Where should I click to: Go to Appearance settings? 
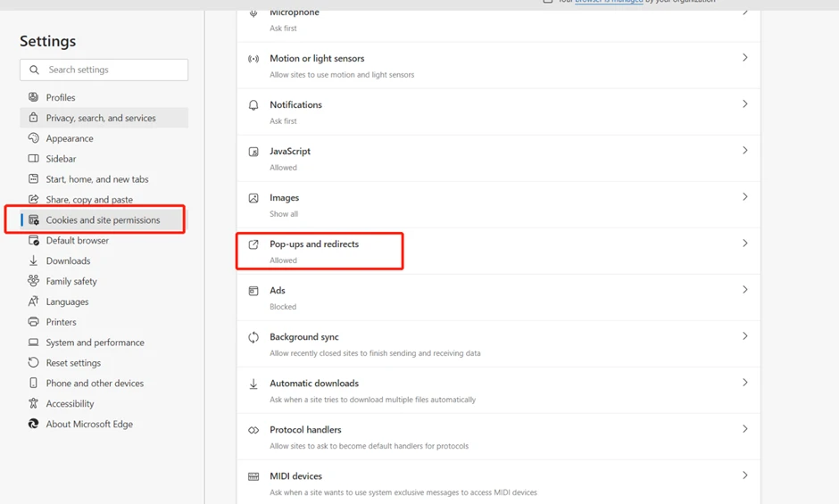[x=104, y=138]
